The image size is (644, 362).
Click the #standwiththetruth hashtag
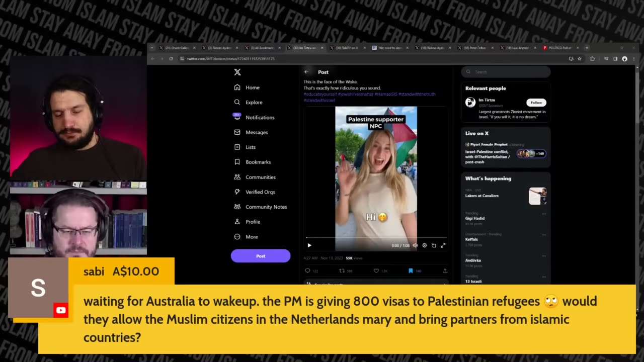coord(417,94)
